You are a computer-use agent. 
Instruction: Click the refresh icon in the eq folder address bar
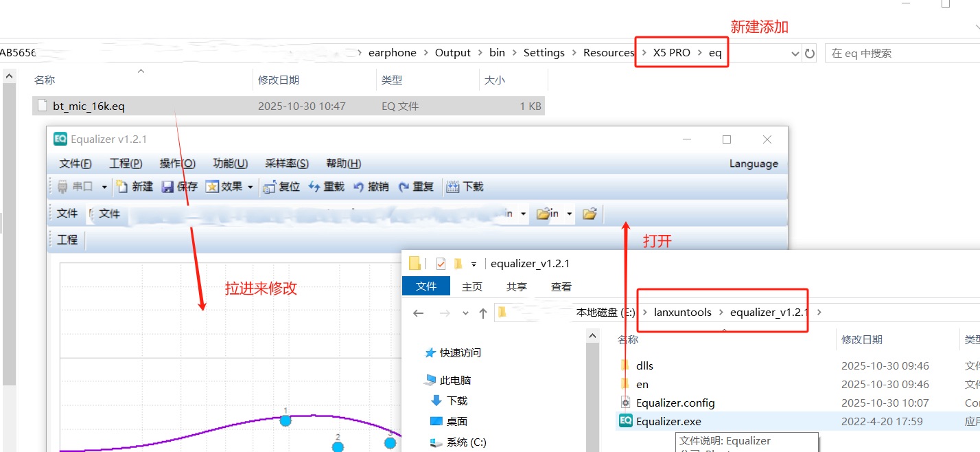tap(810, 53)
